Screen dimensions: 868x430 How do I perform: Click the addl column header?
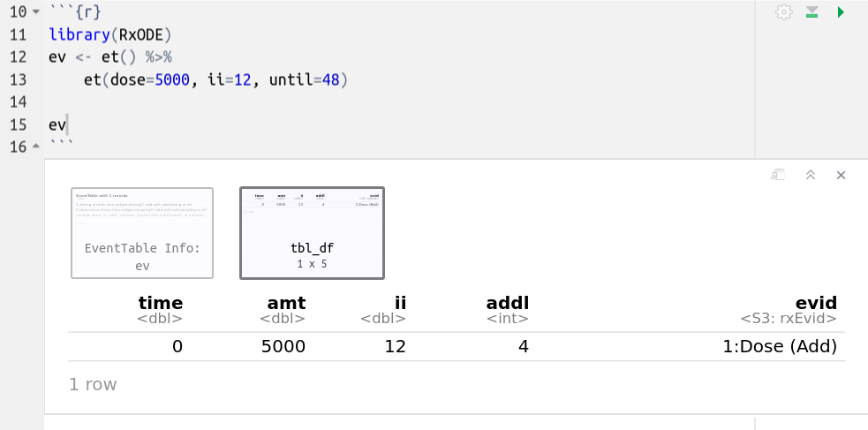click(508, 303)
